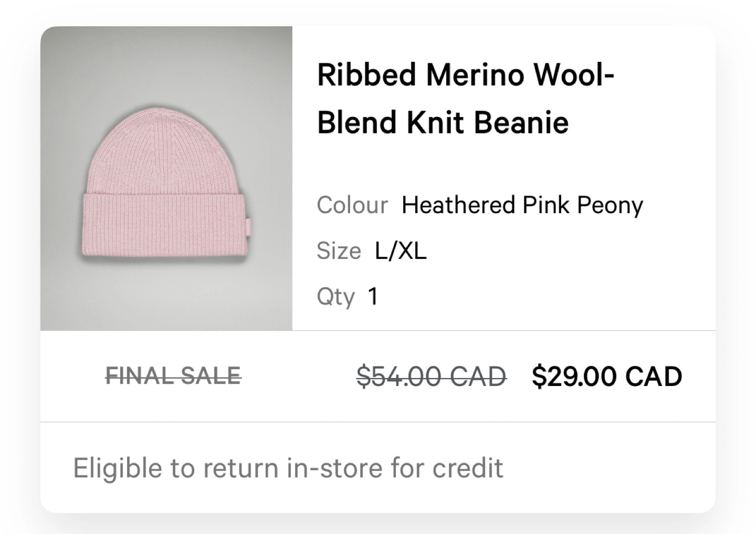This screenshot has height=534, width=756.
Task: Click the struck-through $54.00 CAD price
Action: [x=431, y=376]
